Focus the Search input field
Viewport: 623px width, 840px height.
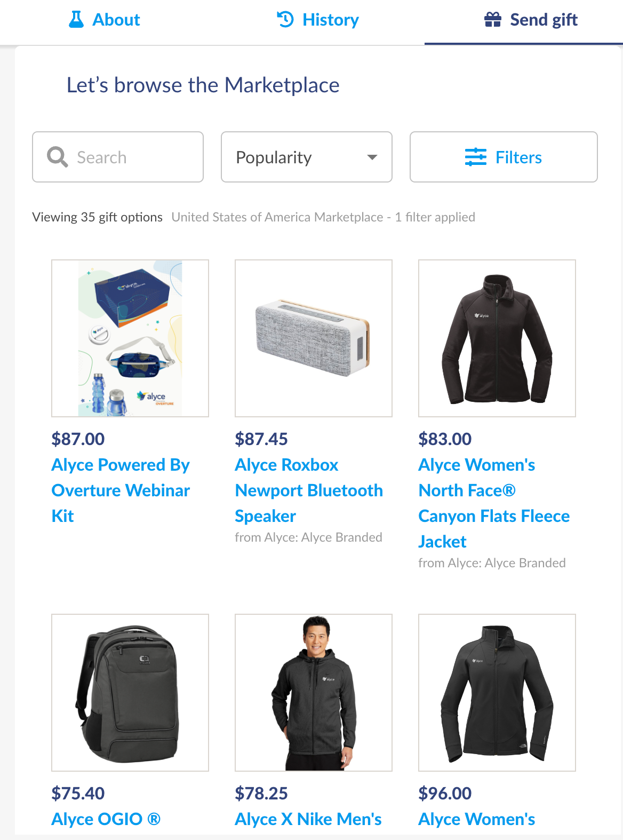click(x=118, y=157)
